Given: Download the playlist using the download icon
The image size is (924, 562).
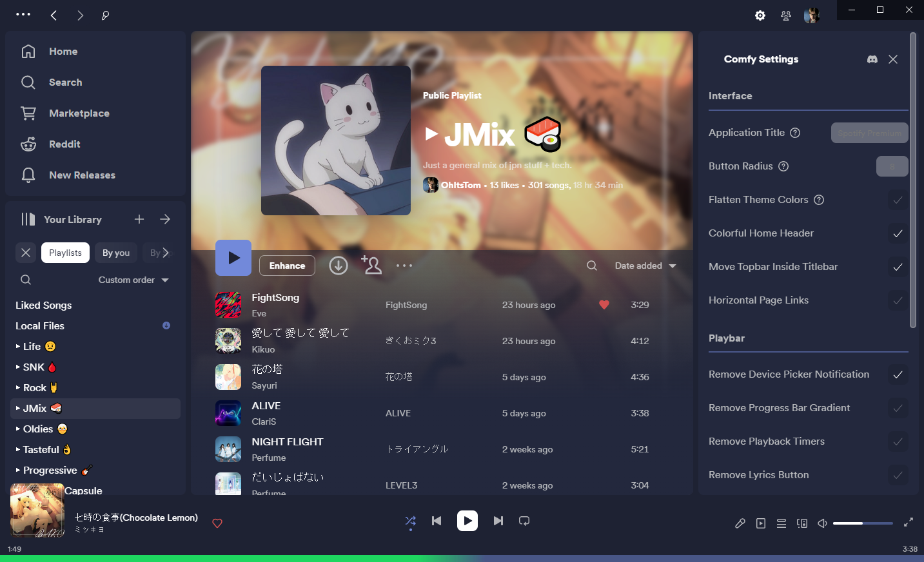Looking at the screenshot, I should pos(339,266).
